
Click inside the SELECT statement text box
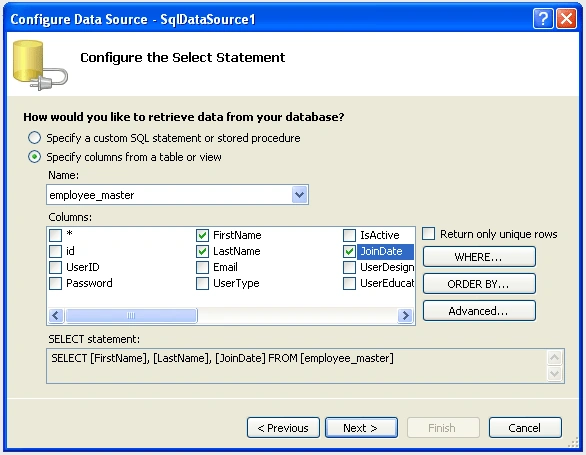point(297,366)
